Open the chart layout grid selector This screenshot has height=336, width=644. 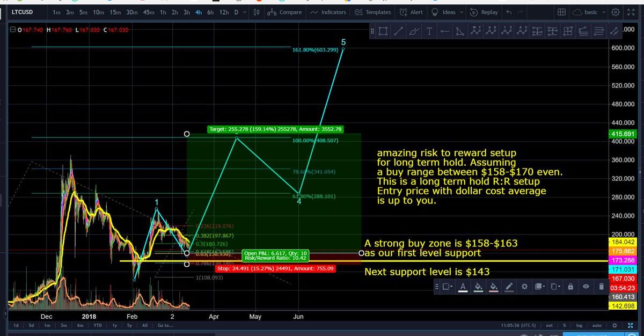coord(561,12)
